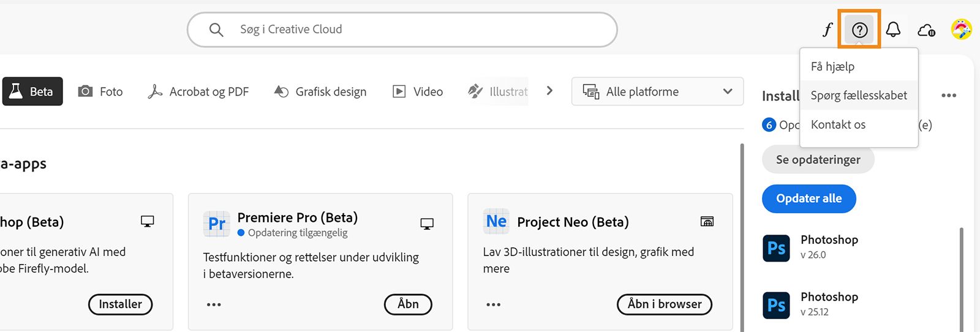Select the Grafisk design tab

(320, 91)
